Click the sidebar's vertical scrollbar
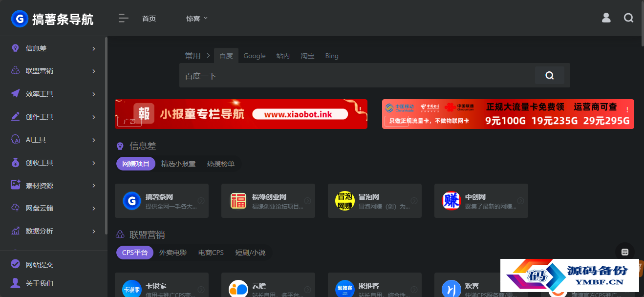Screen dimensions: 644x297 click(106, 136)
